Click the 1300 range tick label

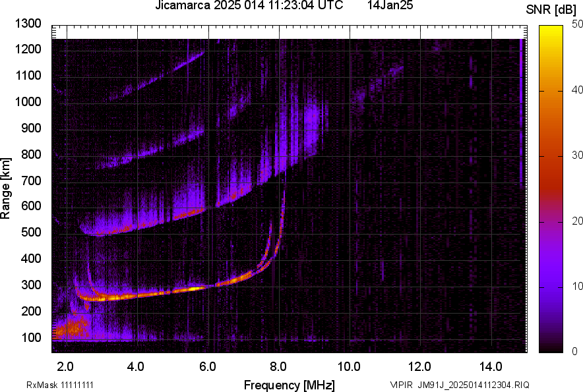(x=28, y=24)
